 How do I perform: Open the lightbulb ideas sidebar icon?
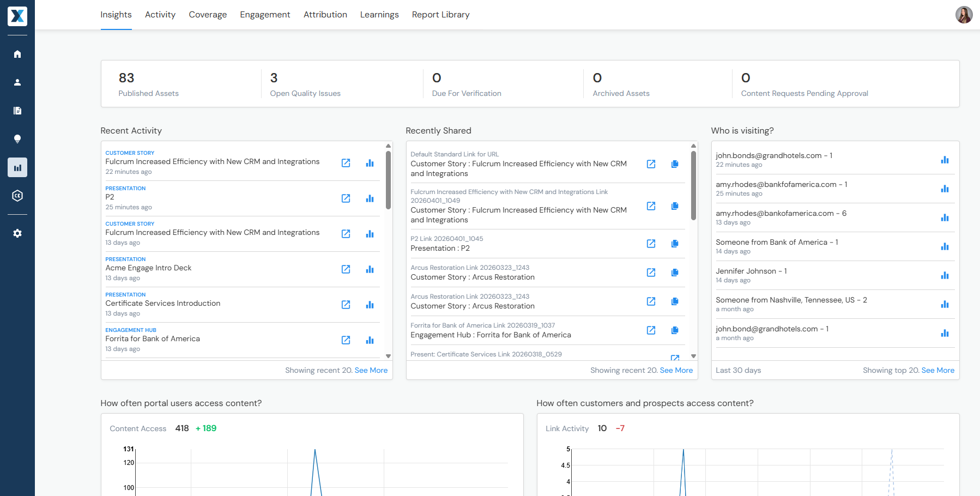click(17, 139)
